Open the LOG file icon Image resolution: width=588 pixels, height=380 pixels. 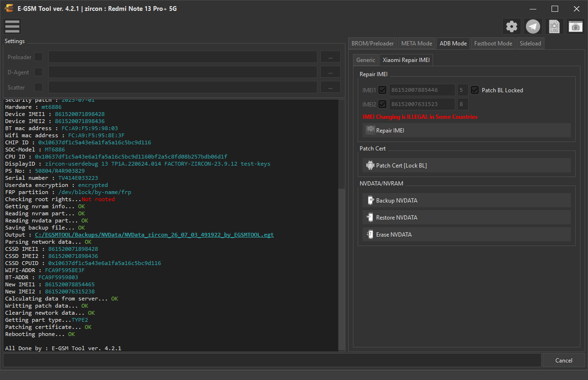(554, 27)
